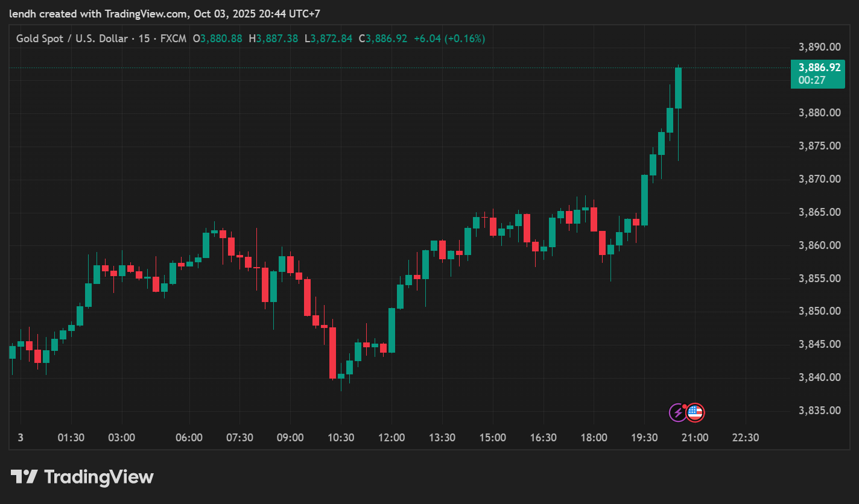This screenshot has height=504, width=859.
Task: Click the 12:00 label on time axis
Action: click(391, 438)
